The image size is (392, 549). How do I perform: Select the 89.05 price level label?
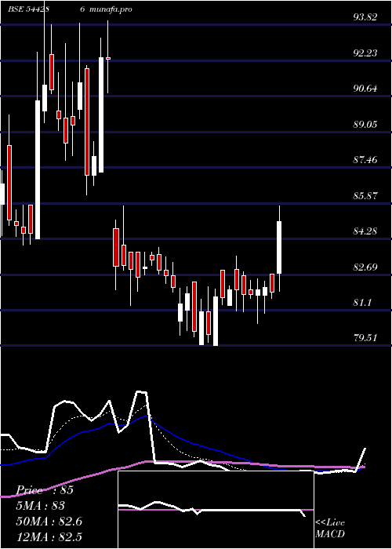pyautogui.click(x=365, y=124)
